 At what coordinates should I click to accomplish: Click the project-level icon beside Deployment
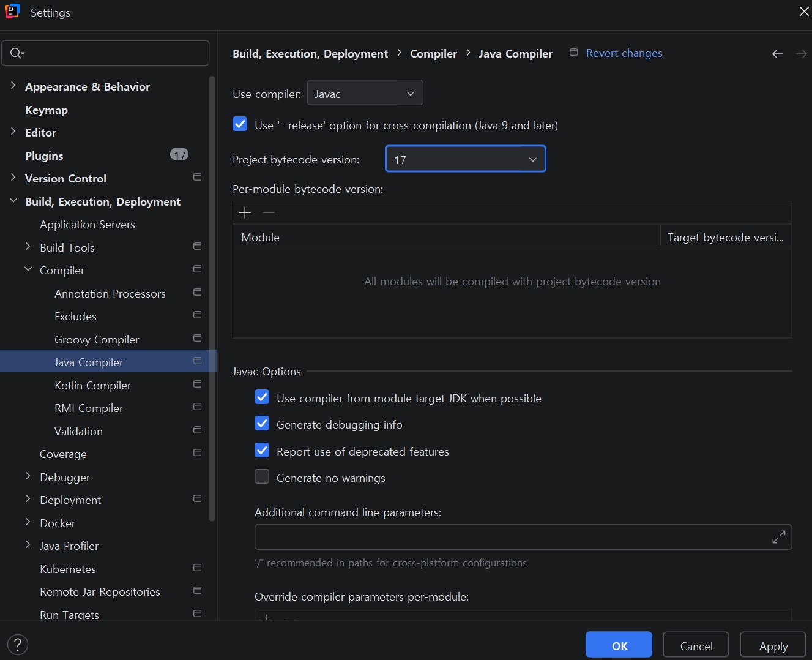point(197,499)
